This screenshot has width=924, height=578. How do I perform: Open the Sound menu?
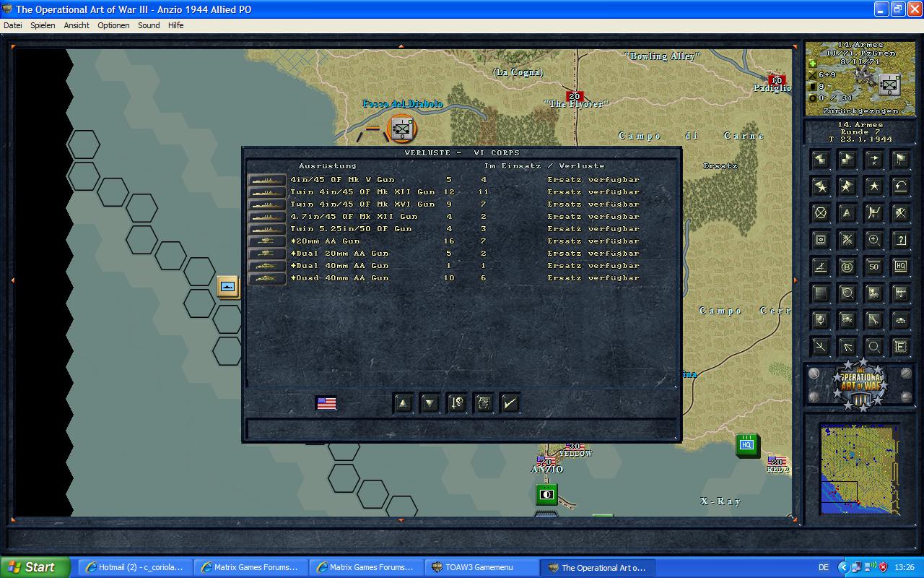[x=149, y=25]
